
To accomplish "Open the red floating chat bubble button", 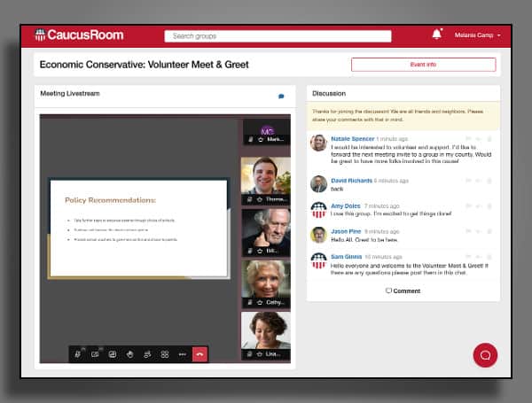I will click(x=485, y=355).
